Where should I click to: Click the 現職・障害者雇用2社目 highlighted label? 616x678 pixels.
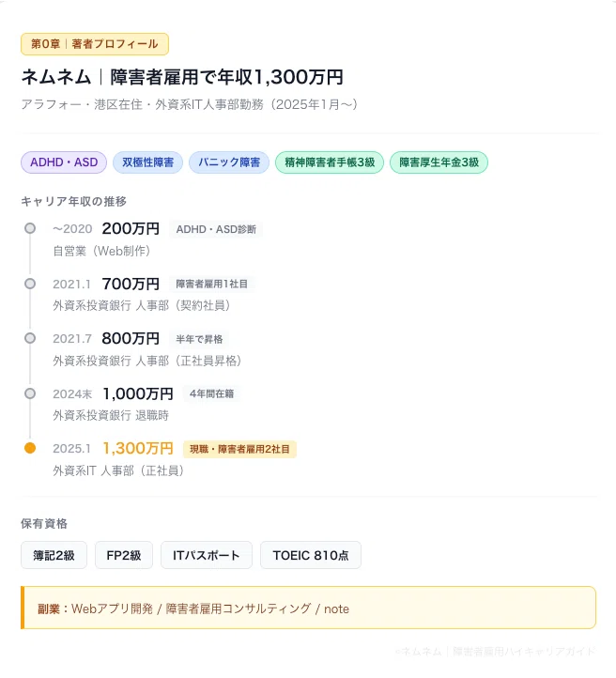[x=239, y=449]
